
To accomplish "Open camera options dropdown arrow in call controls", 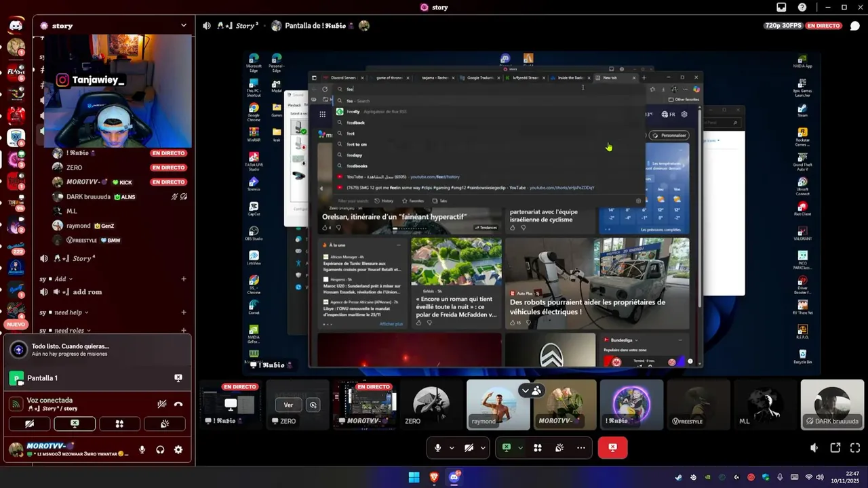I will (x=483, y=448).
